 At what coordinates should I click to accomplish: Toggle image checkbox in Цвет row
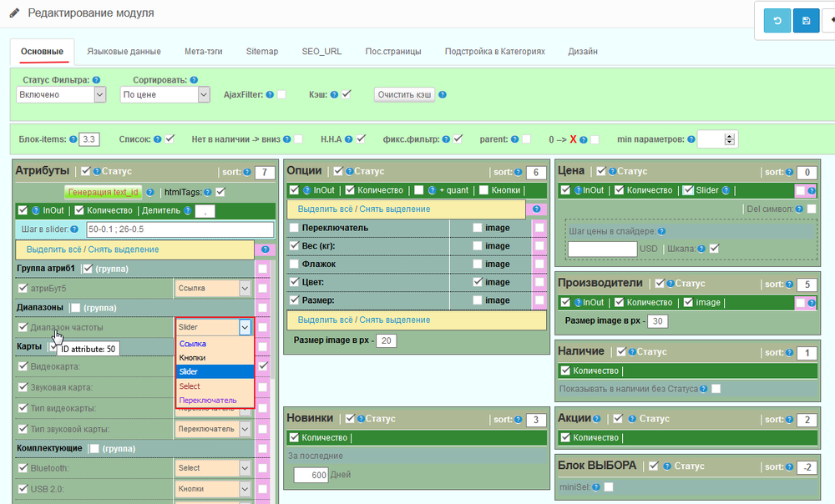[477, 281]
